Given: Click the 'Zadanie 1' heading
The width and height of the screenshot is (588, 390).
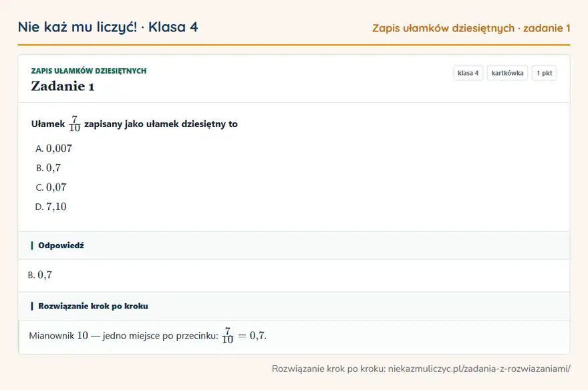Looking at the screenshot, I should click(63, 86).
